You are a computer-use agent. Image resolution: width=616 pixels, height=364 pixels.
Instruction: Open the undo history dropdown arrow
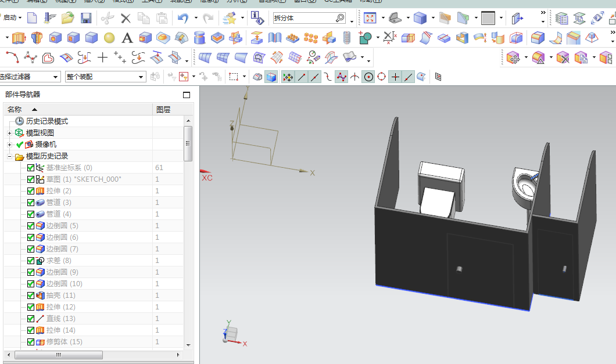click(196, 18)
